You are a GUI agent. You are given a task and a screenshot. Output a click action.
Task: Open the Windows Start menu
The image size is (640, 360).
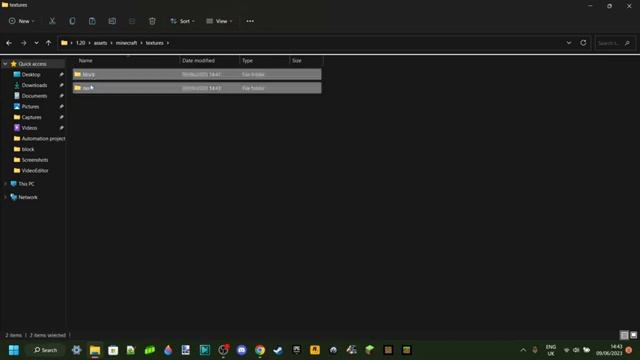tap(14, 350)
